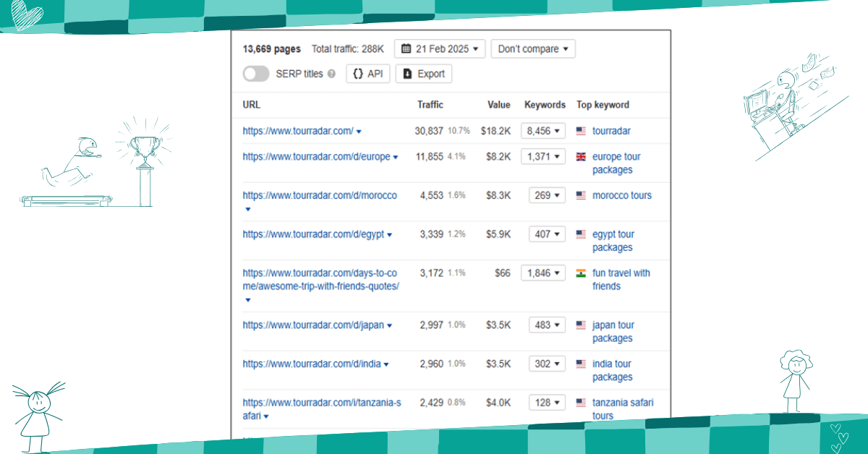Viewport: 868px width, 454px height.
Task: Click the value cell $66
Action: [503, 273]
